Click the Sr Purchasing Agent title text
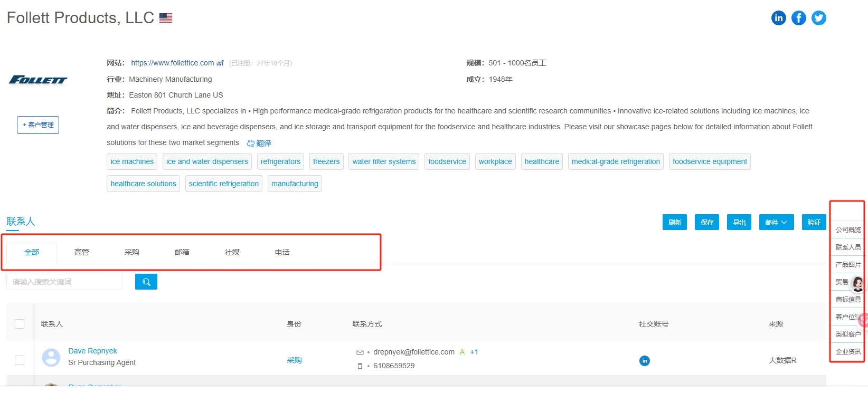The image size is (868, 393). click(102, 362)
